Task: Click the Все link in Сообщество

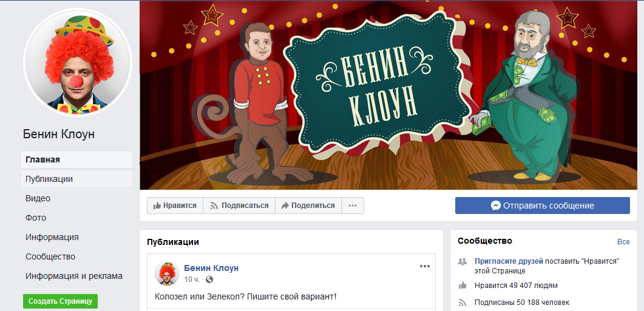Action: 623,242
